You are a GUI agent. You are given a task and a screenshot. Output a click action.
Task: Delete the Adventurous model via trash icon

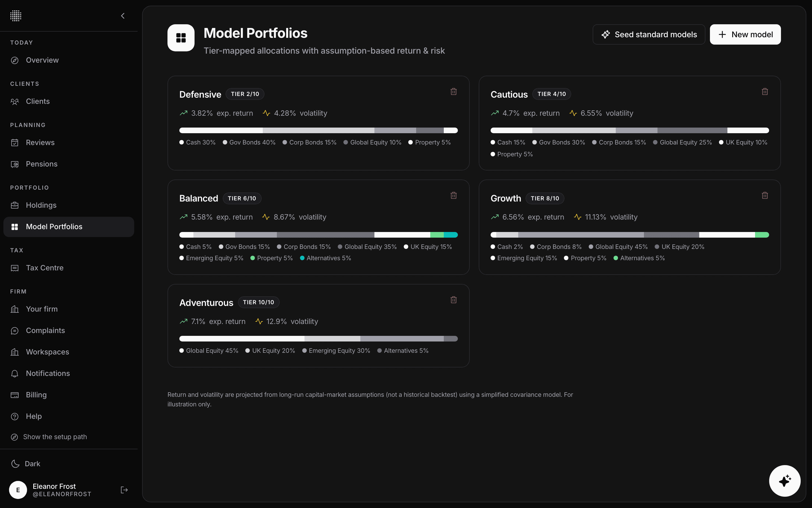pos(454,300)
